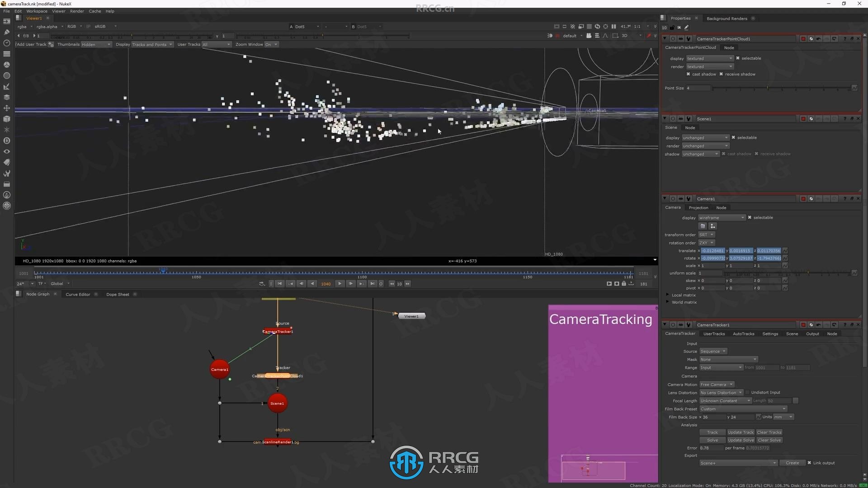Open the Cache menu in menu bar
868x488 pixels.
(95, 11)
